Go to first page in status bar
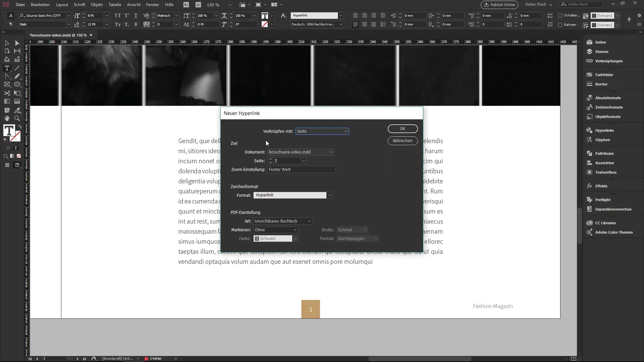Viewport: 644px width, 362px height. (x=30, y=359)
